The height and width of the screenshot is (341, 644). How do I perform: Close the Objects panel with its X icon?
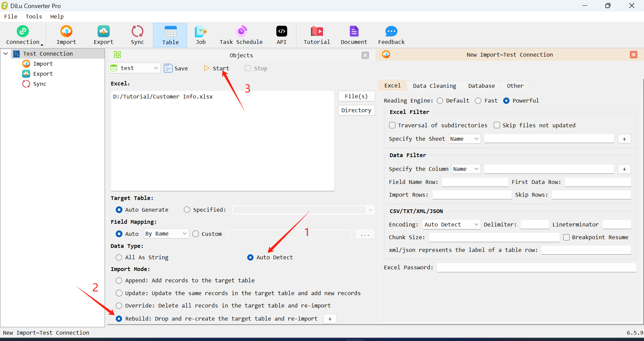[365, 55]
